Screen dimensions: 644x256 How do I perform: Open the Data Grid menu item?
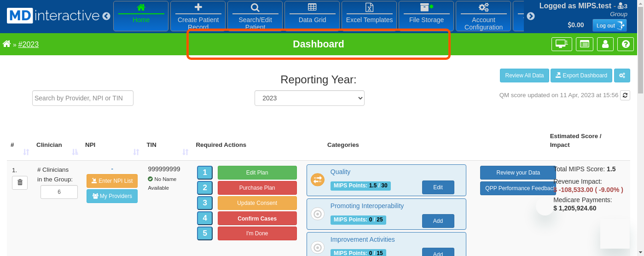[312, 16]
